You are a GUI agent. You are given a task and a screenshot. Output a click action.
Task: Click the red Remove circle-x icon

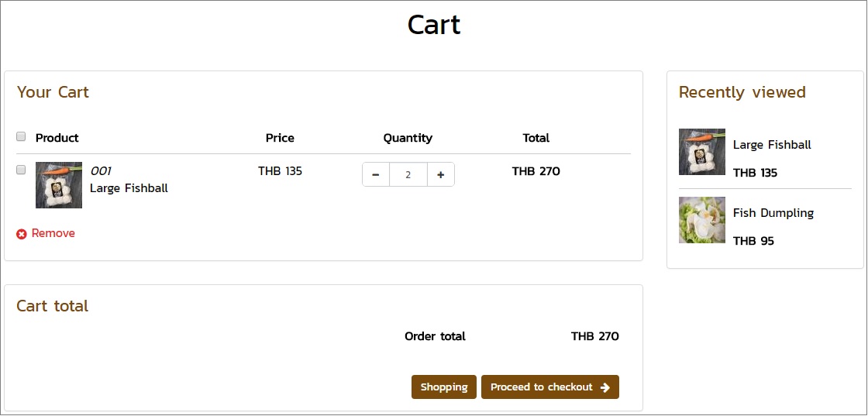pos(22,234)
